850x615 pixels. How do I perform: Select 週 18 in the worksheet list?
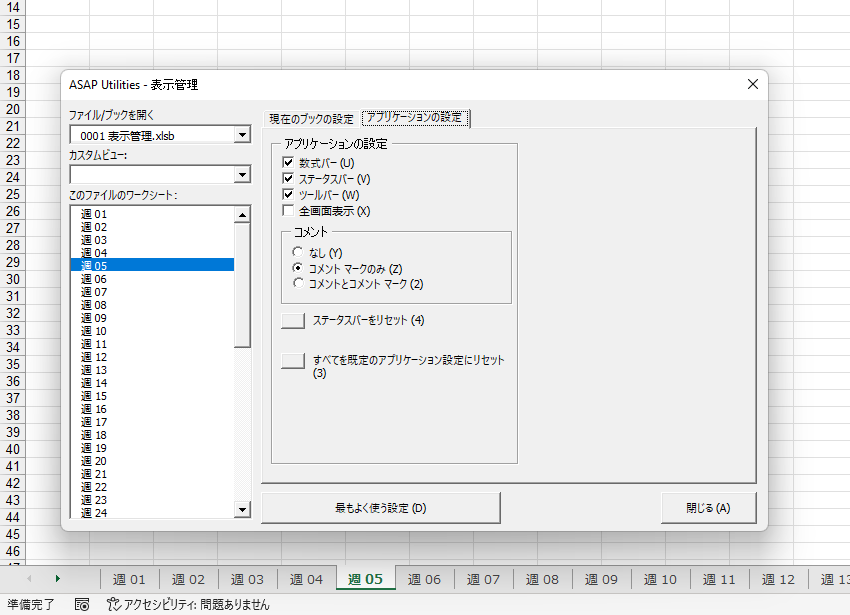(152, 435)
